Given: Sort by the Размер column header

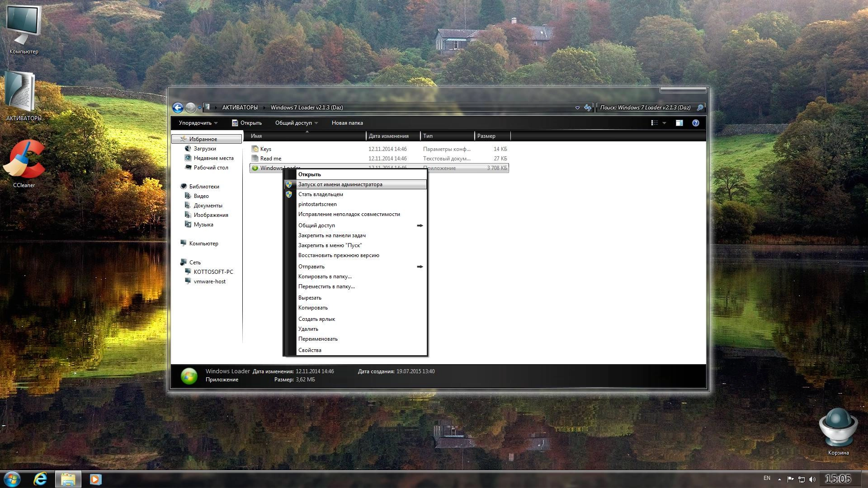Looking at the screenshot, I should click(x=492, y=136).
